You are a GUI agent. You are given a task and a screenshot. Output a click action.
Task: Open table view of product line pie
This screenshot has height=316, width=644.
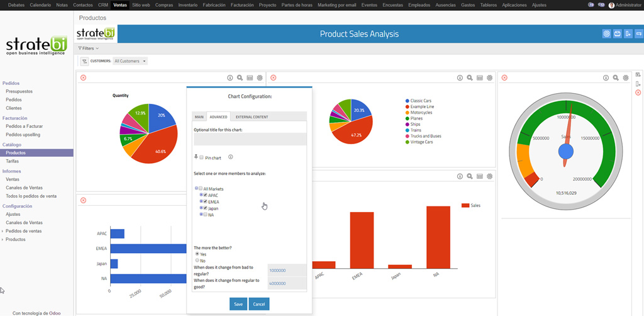pos(479,77)
